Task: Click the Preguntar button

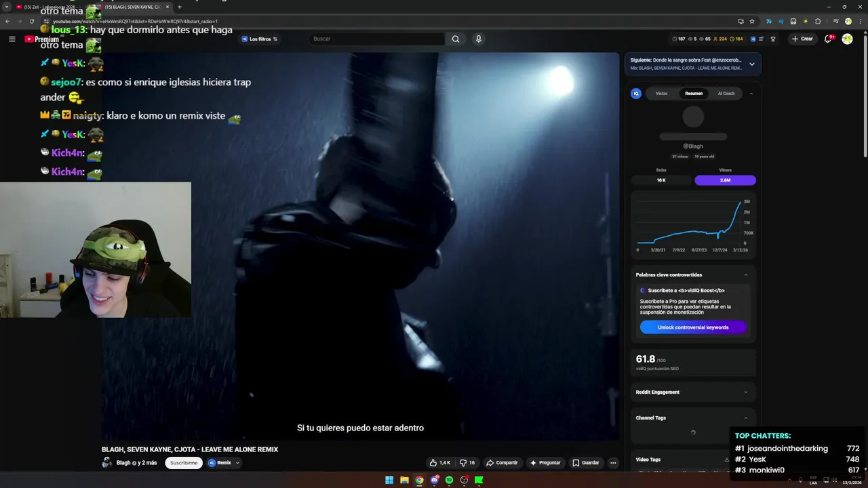Action: [545, 463]
